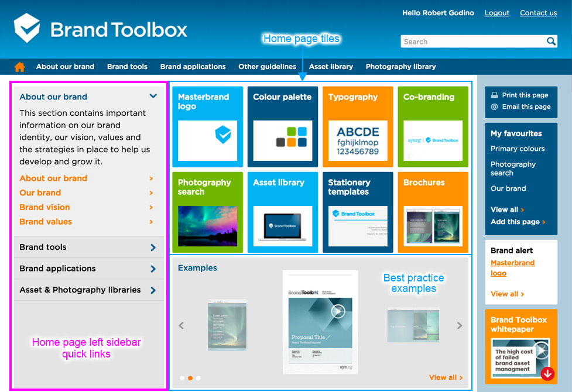Go to next example with right carousel arrow
This screenshot has width=572, height=392.
click(460, 326)
